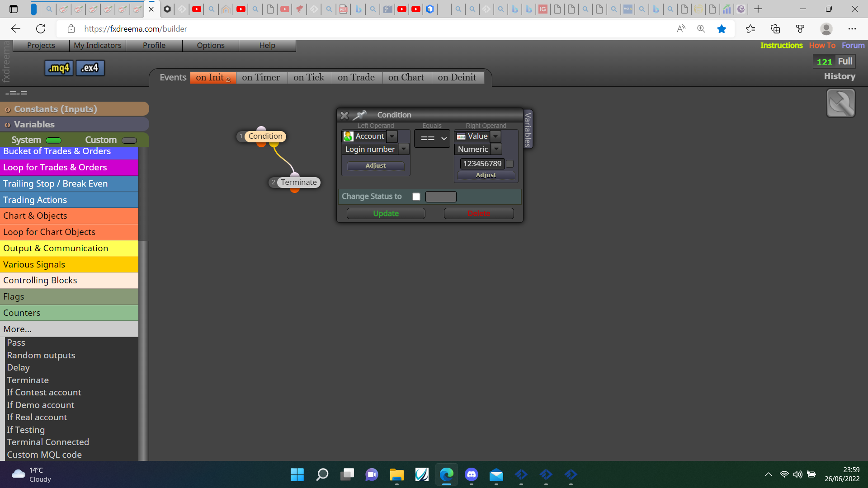Go back to the previous page
This screenshot has width=868, height=488.
point(16,29)
